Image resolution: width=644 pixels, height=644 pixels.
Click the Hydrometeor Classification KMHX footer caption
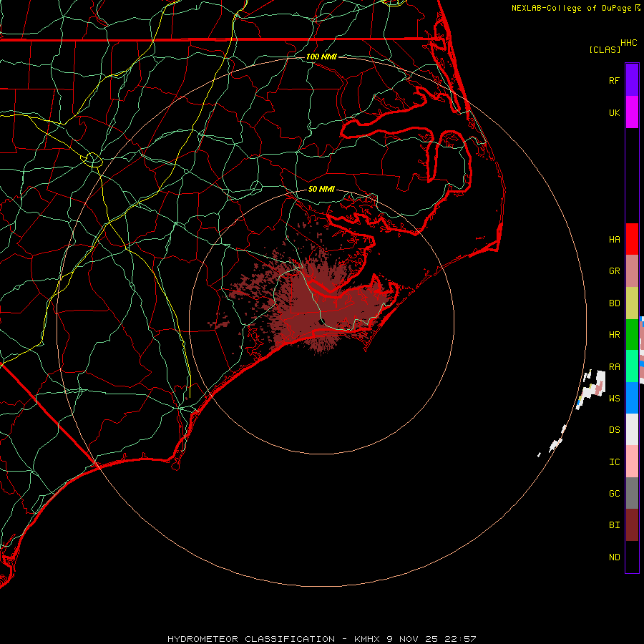[x=321, y=639]
